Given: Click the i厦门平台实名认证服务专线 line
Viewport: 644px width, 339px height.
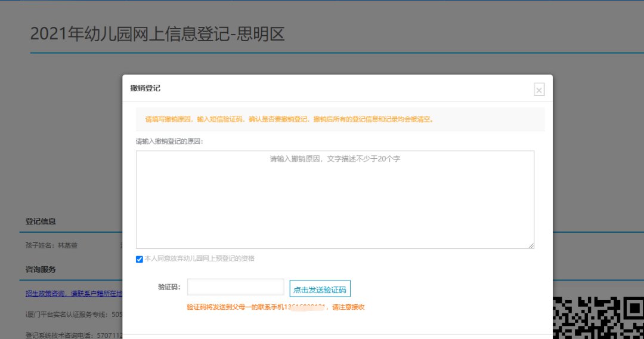Looking at the screenshot, I should click(73, 314).
